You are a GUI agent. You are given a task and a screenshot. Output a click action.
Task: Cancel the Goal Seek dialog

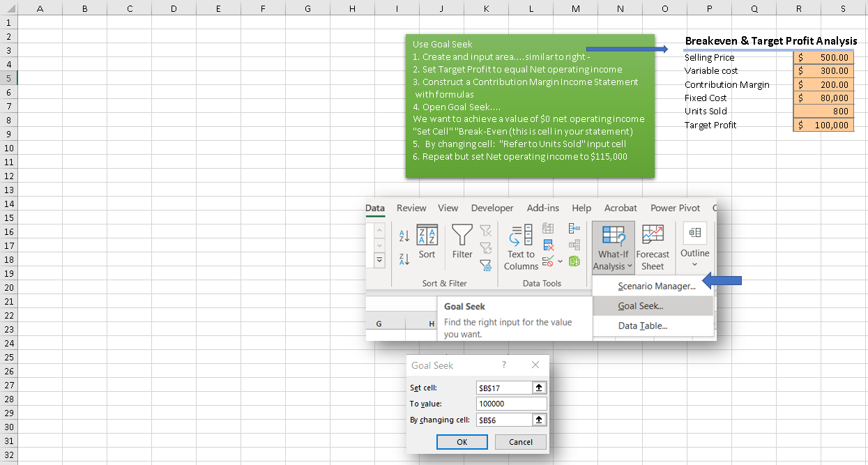520,442
